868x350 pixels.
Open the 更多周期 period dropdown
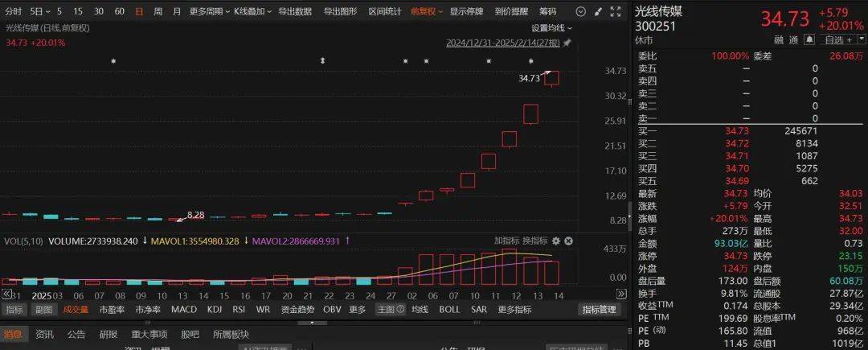coord(209,11)
